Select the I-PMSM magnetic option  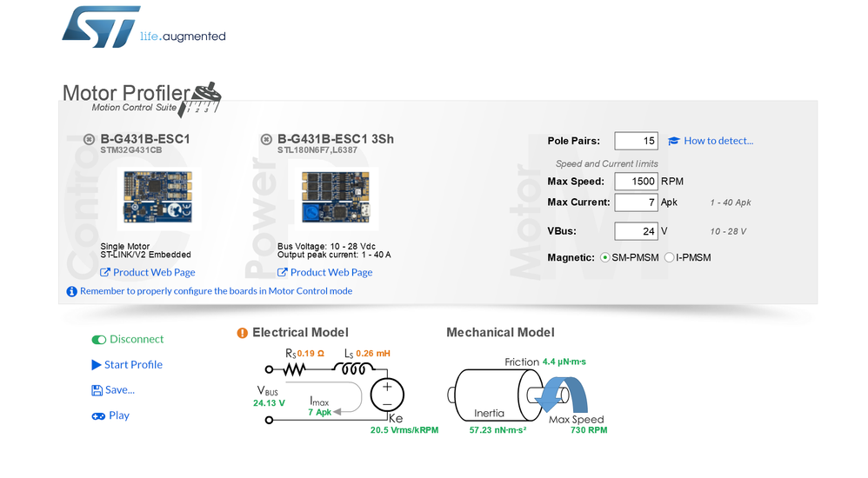pyautogui.click(x=670, y=258)
